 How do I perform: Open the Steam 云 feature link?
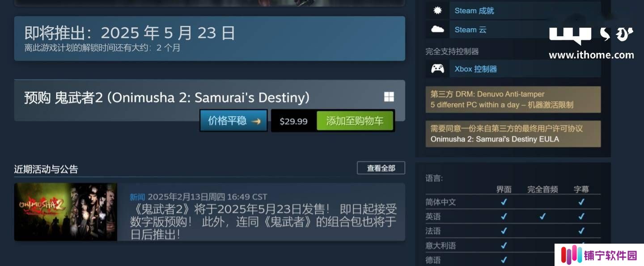click(x=470, y=30)
